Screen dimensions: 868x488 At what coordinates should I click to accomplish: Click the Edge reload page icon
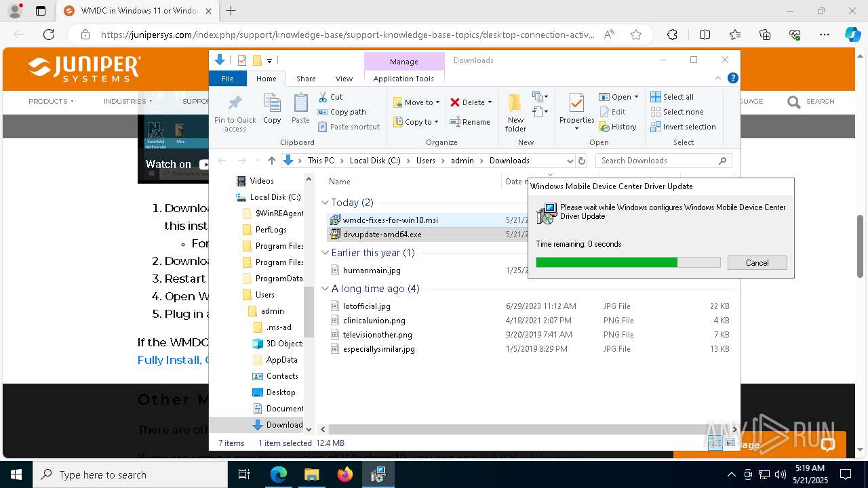49,35
